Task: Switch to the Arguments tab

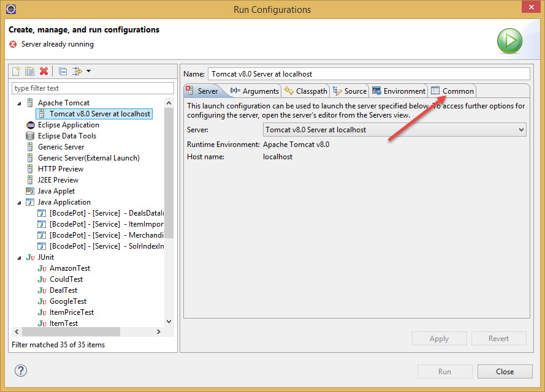Action: click(x=254, y=91)
